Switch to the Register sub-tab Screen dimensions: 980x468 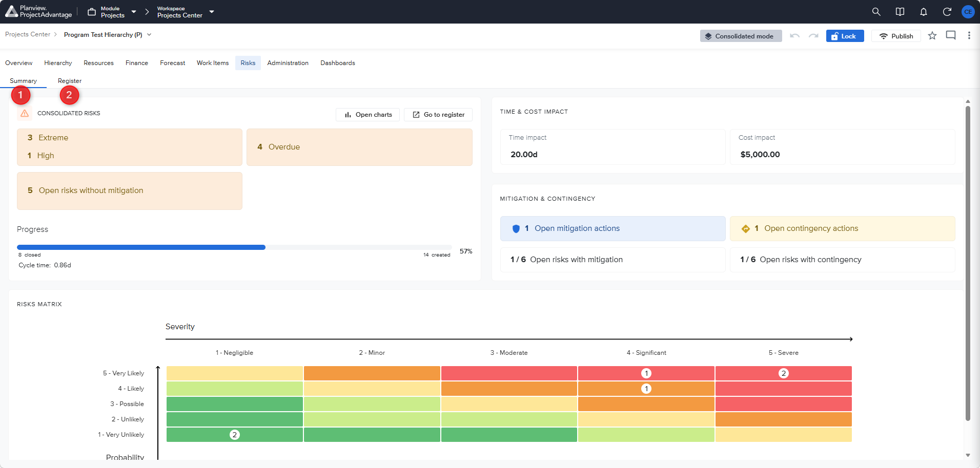[70, 81]
